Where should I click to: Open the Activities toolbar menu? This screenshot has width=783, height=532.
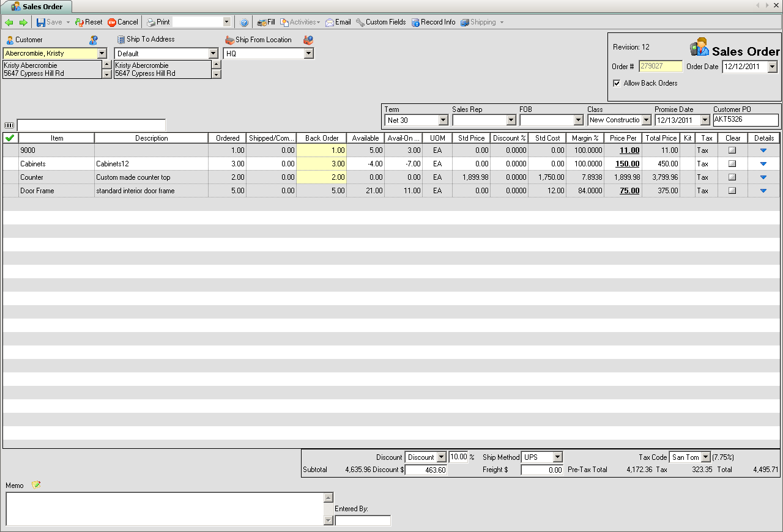[300, 22]
